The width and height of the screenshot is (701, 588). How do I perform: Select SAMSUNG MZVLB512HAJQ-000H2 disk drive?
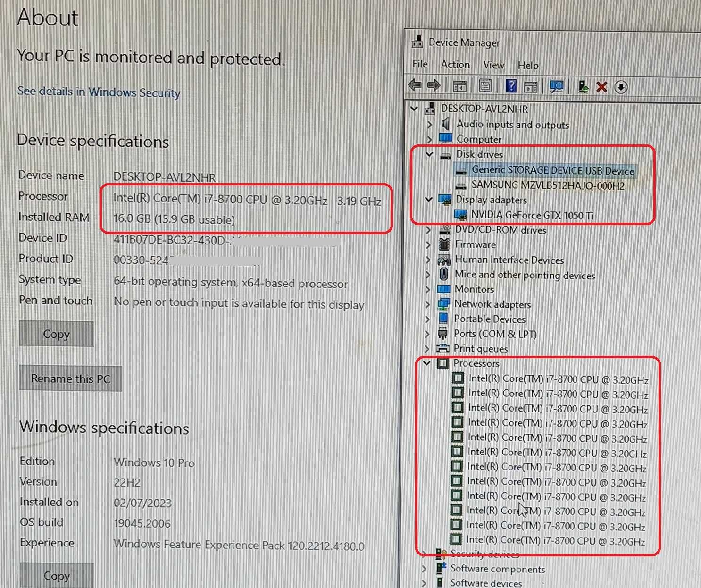click(548, 185)
